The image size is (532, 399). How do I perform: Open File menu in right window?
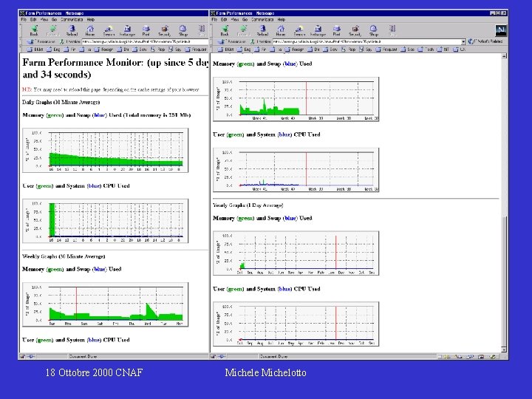pos(214,20)
